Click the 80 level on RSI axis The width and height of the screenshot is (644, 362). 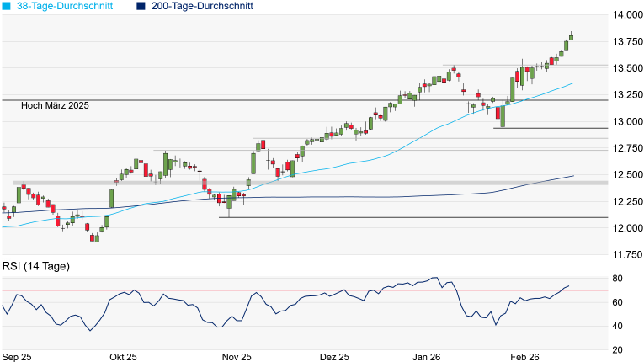click(x=617, y=279)
